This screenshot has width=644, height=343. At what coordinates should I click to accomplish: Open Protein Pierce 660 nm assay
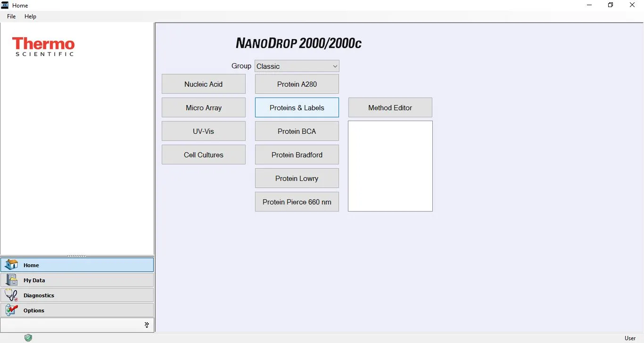pyautogui.click(x=297, y=202)
